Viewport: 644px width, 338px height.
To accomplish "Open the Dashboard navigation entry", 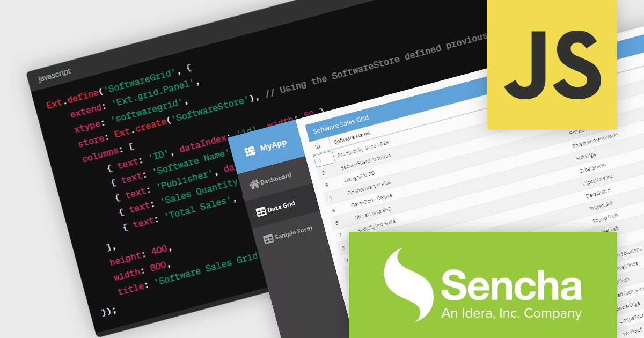I will click(x=275, y=174).
